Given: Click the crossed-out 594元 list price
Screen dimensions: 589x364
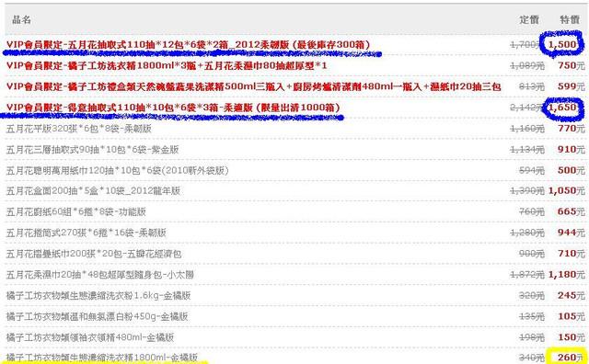Looking at the screenshot, I should click(x=532, y=170).
